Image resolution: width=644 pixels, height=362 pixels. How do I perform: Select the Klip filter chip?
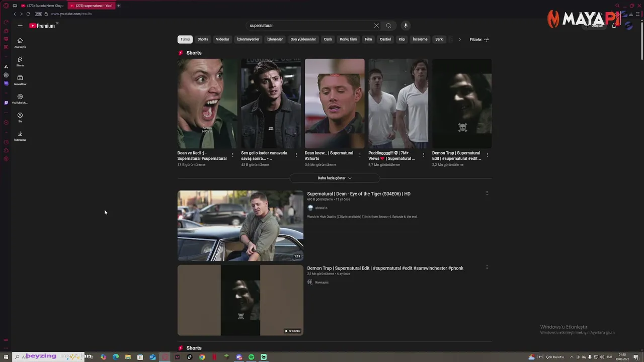401,39
